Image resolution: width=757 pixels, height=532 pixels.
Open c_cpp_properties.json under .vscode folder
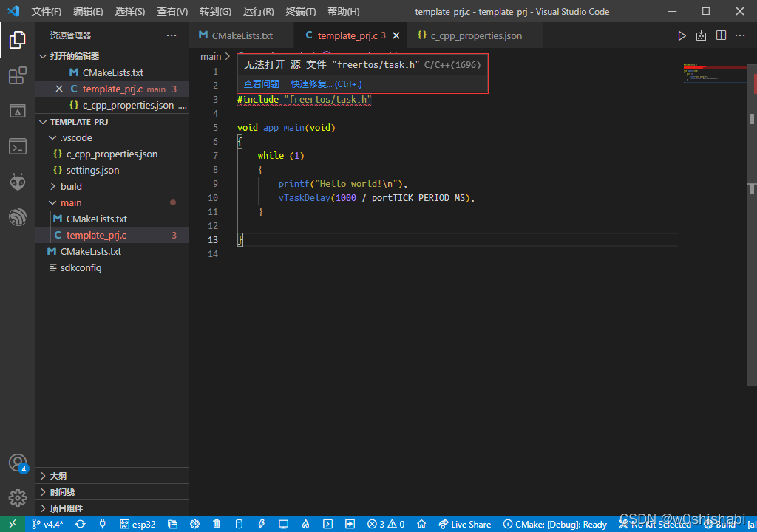click(x=112, y=154)
